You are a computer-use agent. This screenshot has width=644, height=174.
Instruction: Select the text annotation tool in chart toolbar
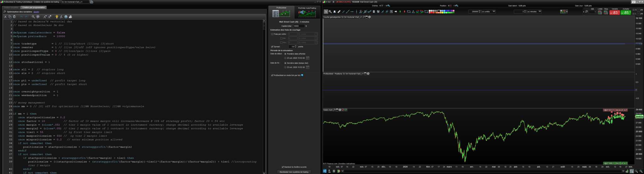(391, 12)
